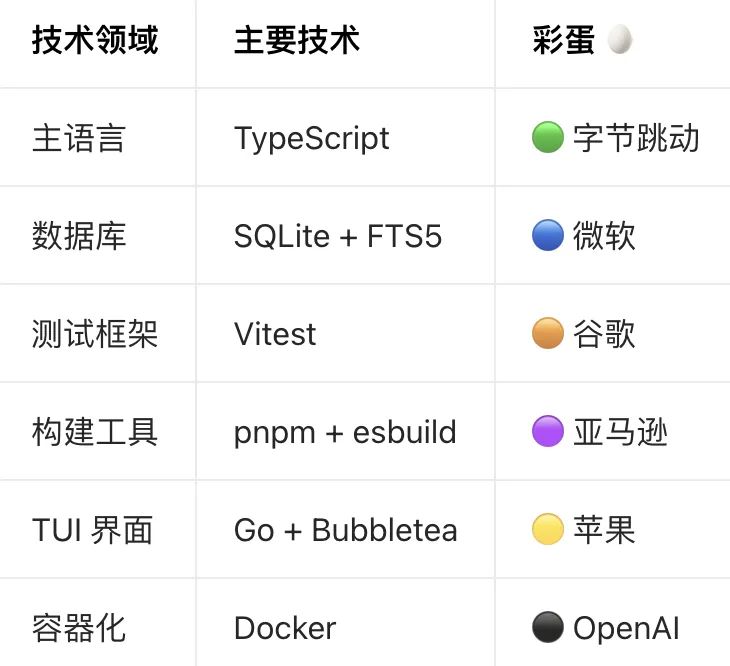
Task: Click the TypeScript cell
Action: (x=312, y=138)
